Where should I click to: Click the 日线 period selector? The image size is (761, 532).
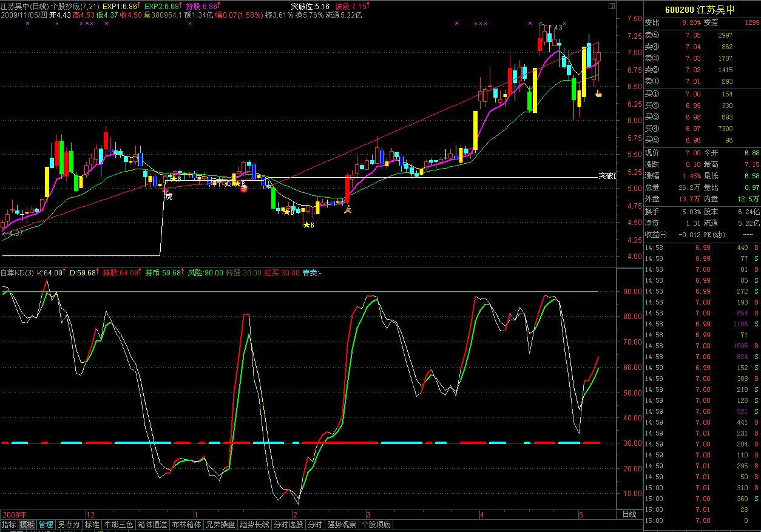(629, 514)
